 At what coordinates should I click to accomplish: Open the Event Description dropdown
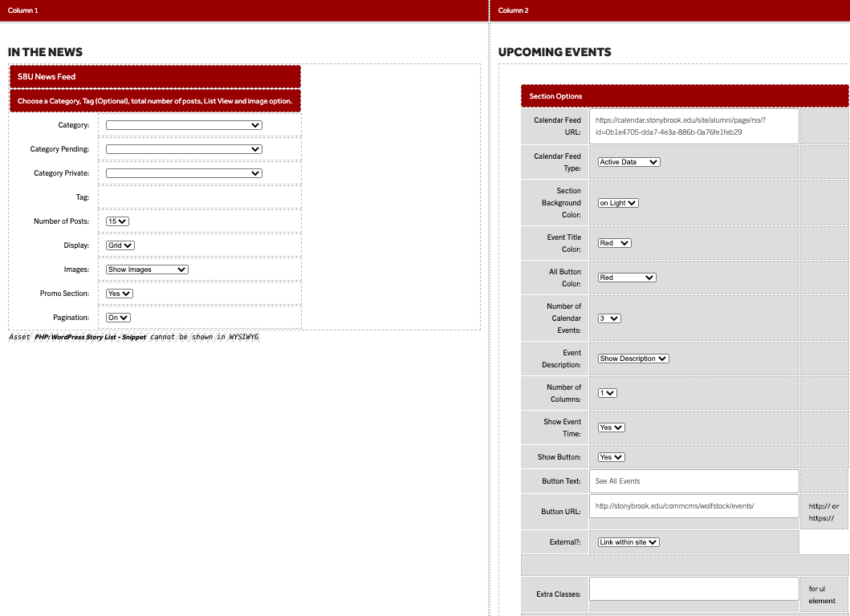point(633,359)
